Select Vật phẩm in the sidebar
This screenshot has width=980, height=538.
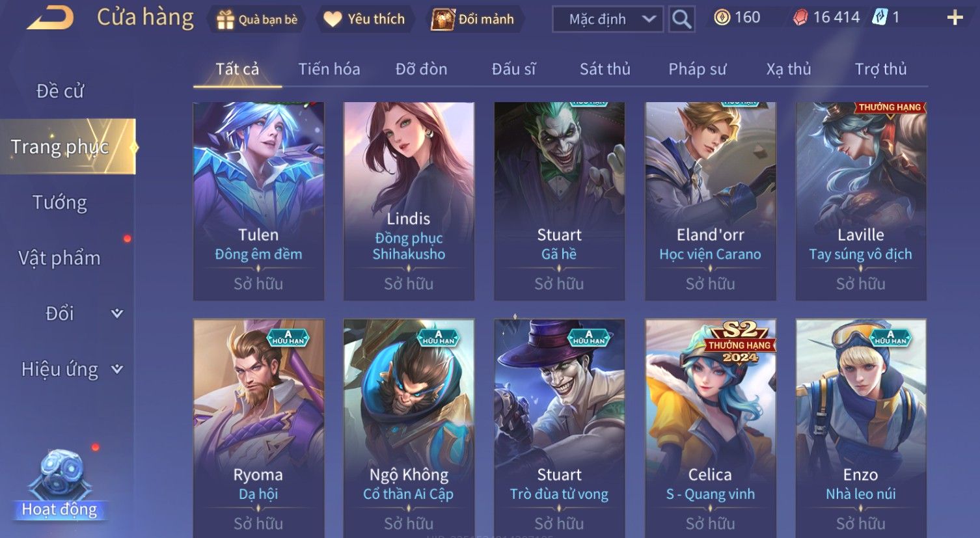[60, 258]
